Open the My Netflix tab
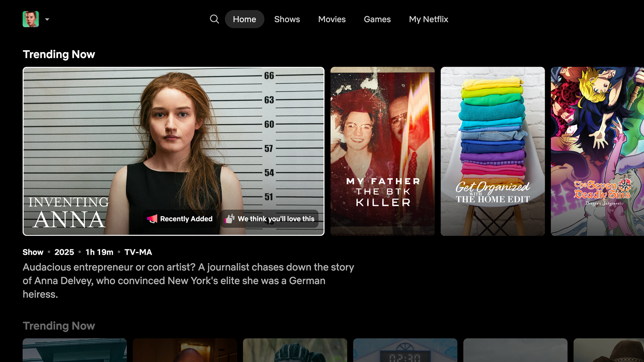The image size is (644, 362). click(x=428, y=19)
